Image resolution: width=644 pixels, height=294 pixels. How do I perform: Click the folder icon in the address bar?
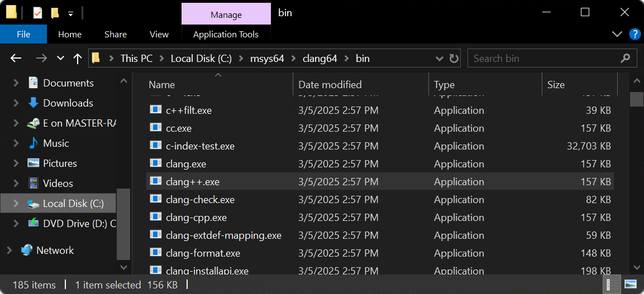coord(96,59)
